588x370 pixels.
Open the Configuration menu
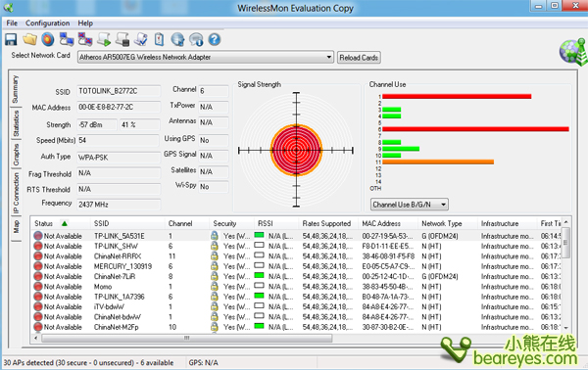click(48, 23)
